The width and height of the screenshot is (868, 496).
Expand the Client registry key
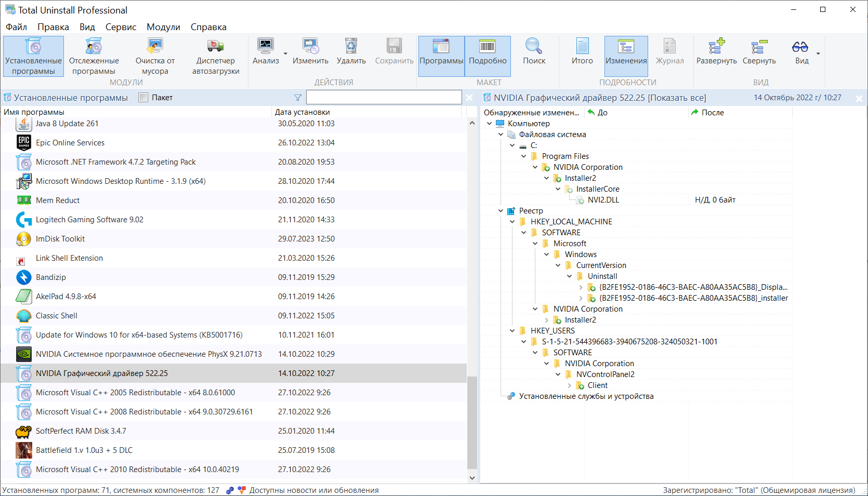tap(569, 385)
